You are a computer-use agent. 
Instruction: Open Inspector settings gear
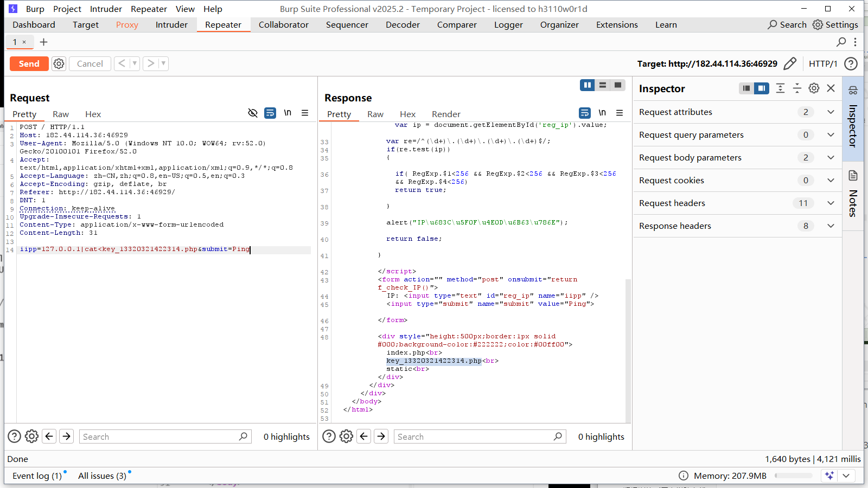click(x=814, y=88)
